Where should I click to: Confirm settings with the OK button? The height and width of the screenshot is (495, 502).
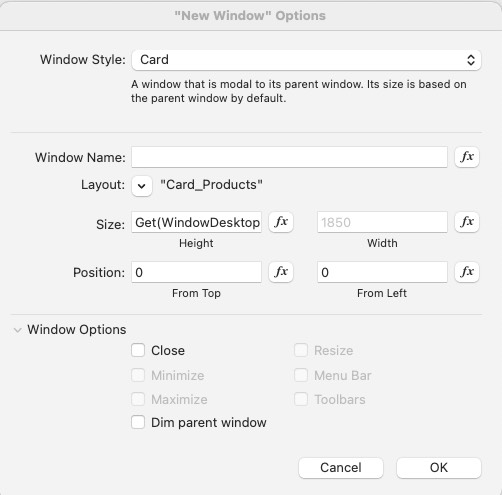click(x=439, y=468)
